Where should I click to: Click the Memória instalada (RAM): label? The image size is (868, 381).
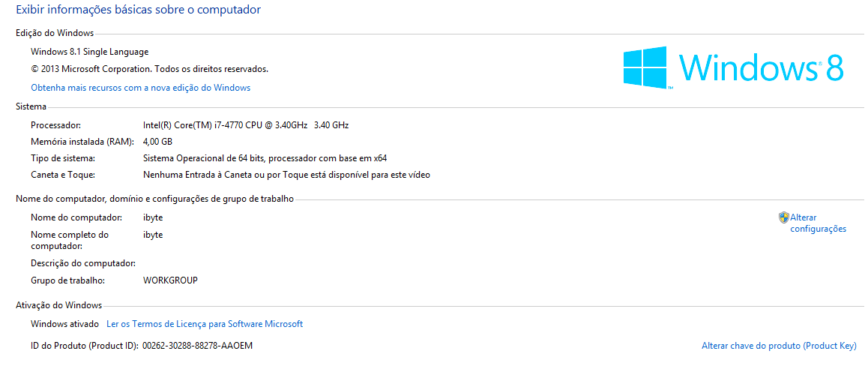pyautogui.click(x=82, y=142)
